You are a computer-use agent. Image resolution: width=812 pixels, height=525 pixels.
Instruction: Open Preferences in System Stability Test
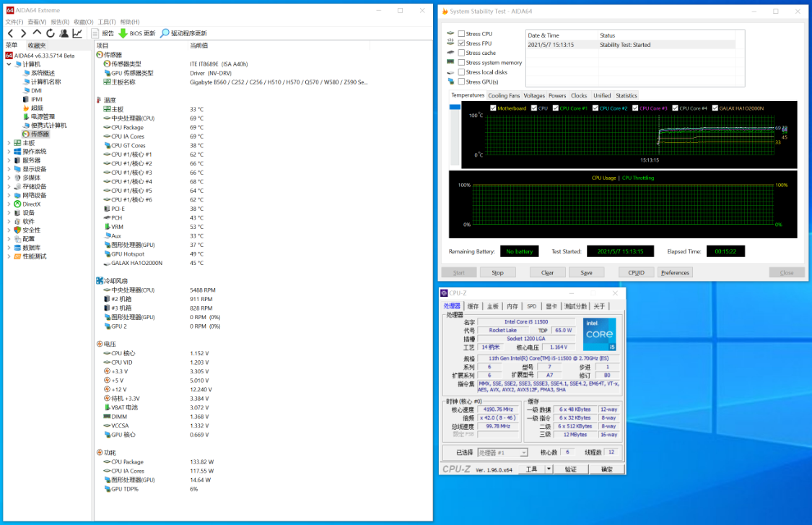click(x=675, y=272)
